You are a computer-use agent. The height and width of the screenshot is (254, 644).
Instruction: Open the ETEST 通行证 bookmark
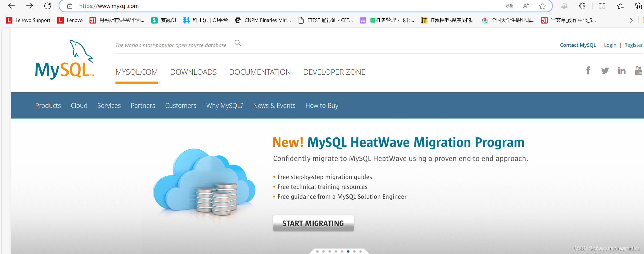click(x=325, y=20)
